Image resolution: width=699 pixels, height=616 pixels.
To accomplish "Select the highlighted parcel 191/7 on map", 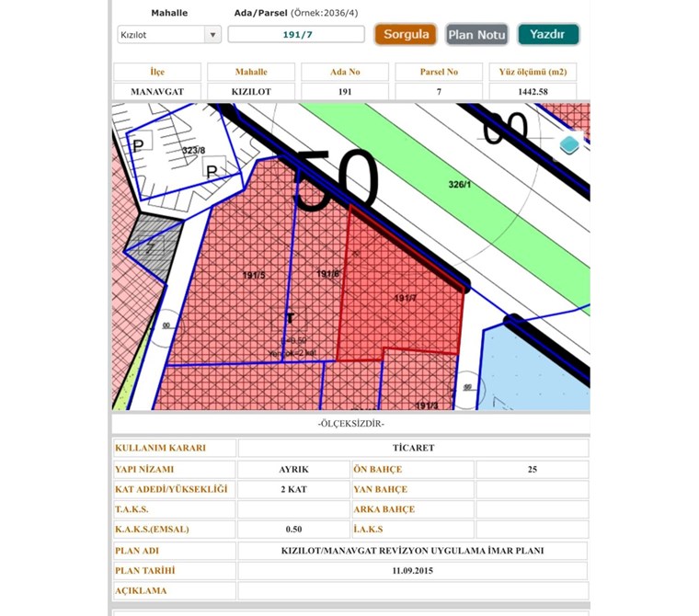I will click(x=405, y=298).
